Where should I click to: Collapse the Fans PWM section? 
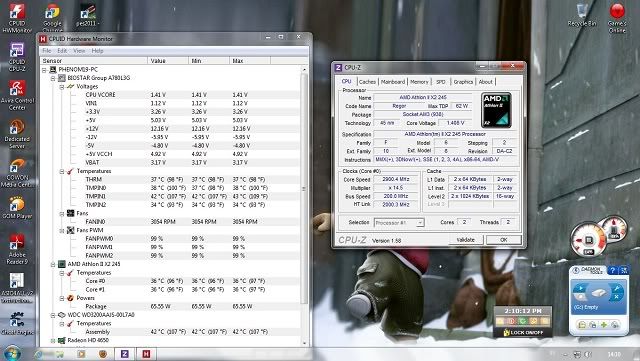(x=62, y=231)
